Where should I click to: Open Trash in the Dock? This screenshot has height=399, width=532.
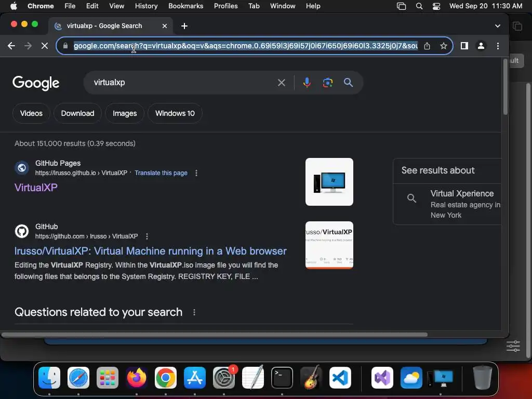[x=483, y=378]
